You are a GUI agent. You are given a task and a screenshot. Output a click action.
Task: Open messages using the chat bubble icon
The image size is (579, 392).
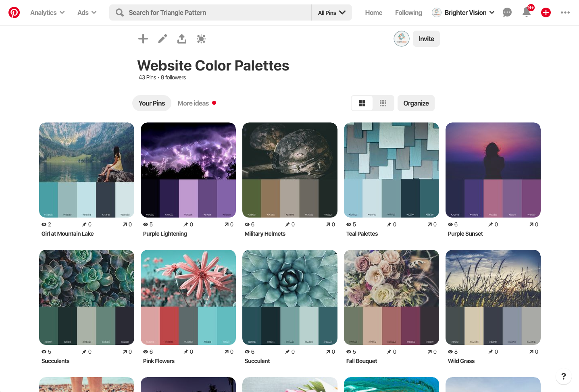coord(507,12)
